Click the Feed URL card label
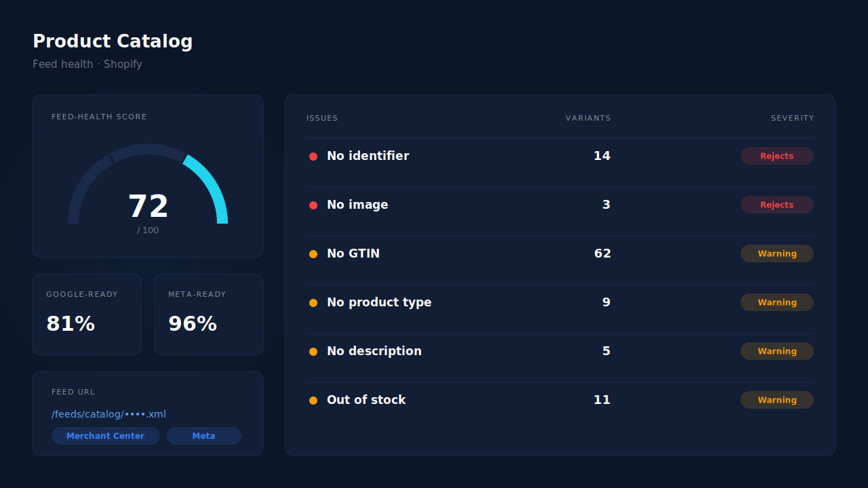Viewport: 868px width, 488px height. 73,392
